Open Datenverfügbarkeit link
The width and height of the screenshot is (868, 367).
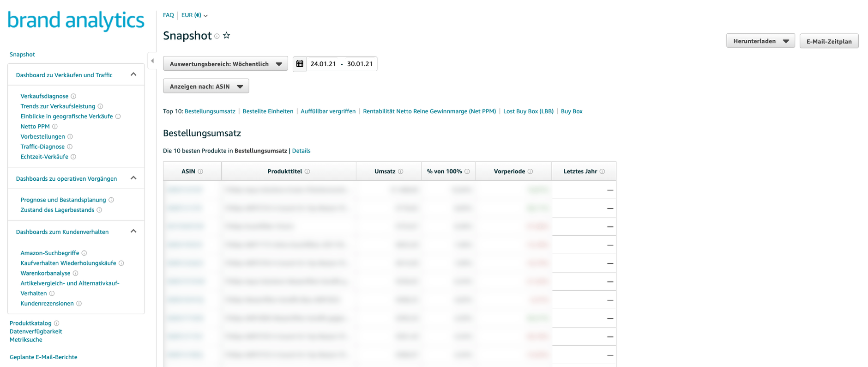[36, 331]
